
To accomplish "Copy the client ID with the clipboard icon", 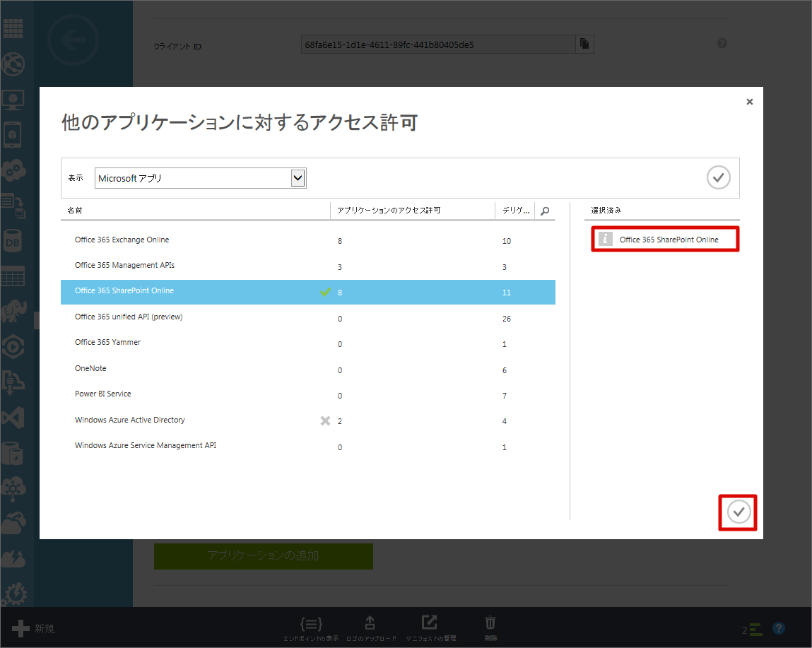I will [584, 44].
